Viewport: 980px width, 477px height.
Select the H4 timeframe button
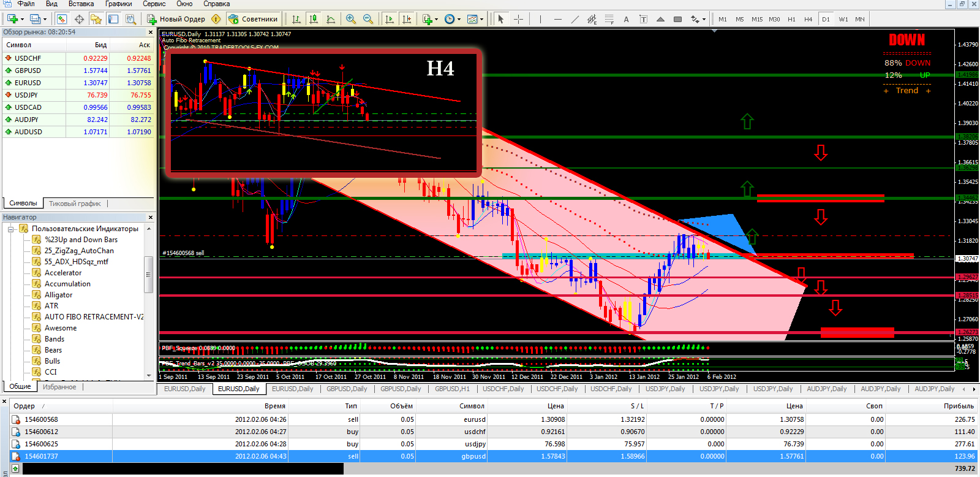(x=808, y=19)
